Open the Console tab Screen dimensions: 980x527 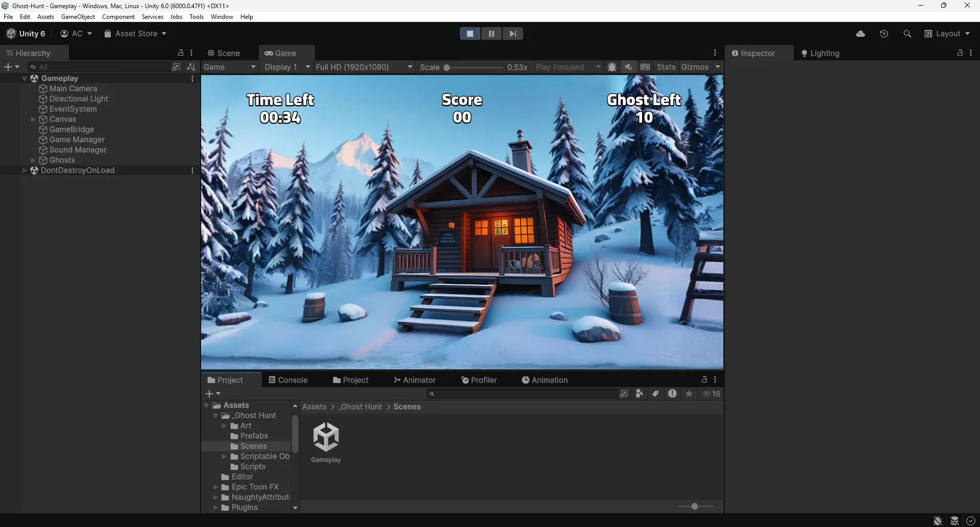coord(288,380)
